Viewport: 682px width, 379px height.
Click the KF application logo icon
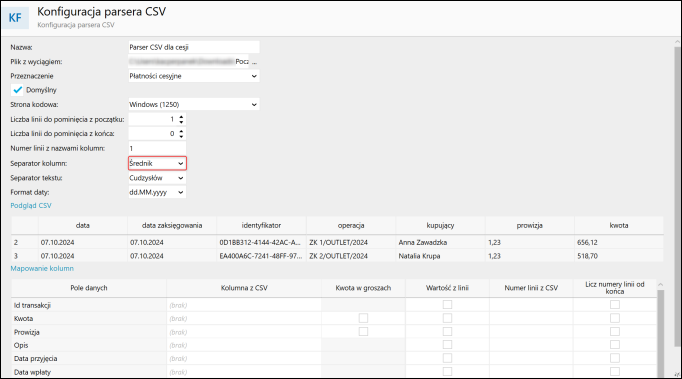tap(15, 17)
